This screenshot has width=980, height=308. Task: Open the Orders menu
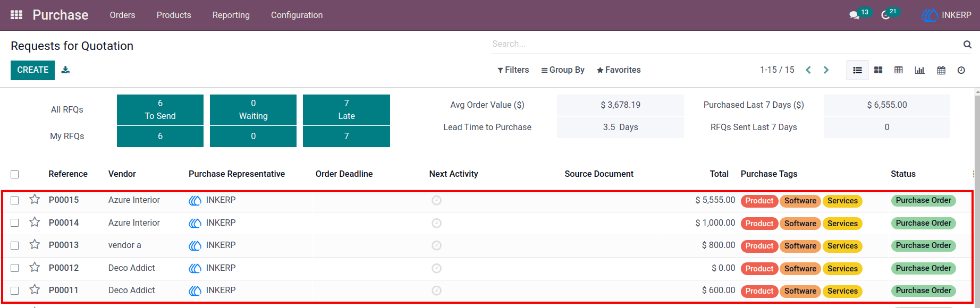click(x=122, y=15)
